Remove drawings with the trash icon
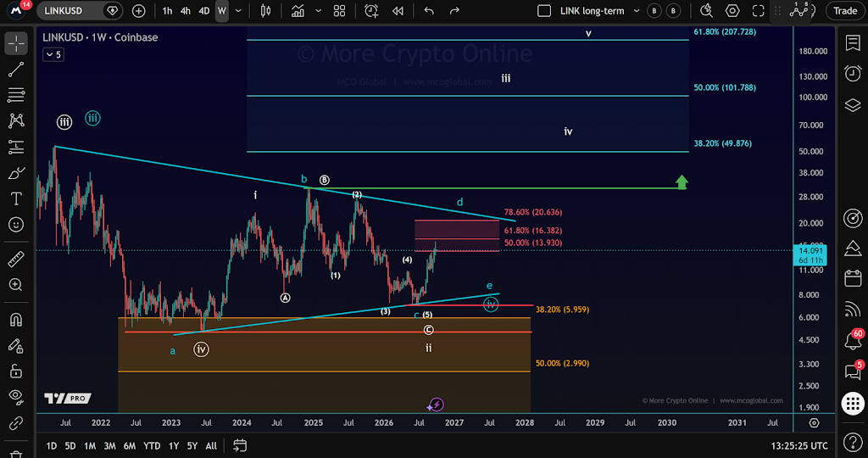The height and width of the screenshot is (458, 868). click(x=16, y=454)
